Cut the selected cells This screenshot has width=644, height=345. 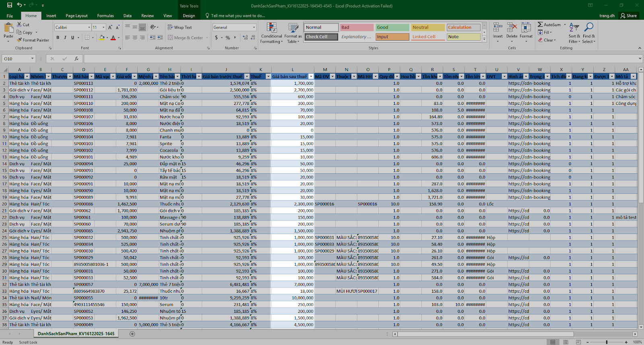23,25
